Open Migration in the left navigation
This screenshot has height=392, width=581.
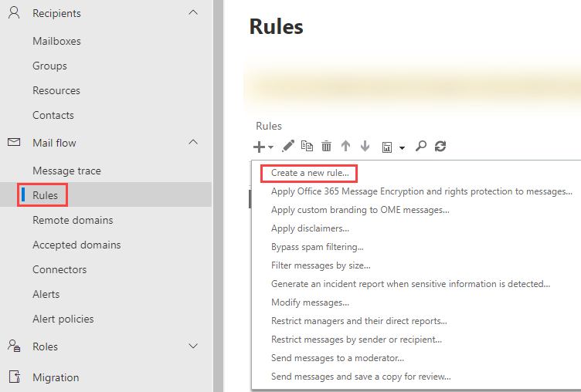pos(56,377)
